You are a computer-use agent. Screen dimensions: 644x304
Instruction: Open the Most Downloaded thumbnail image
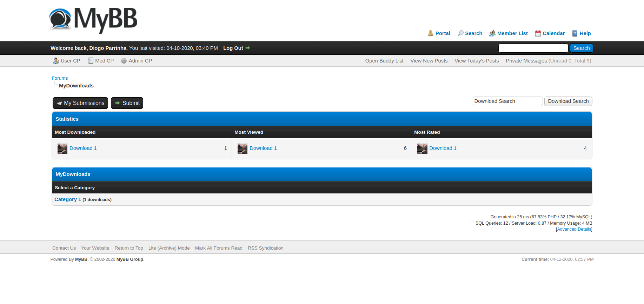point(62,148)
